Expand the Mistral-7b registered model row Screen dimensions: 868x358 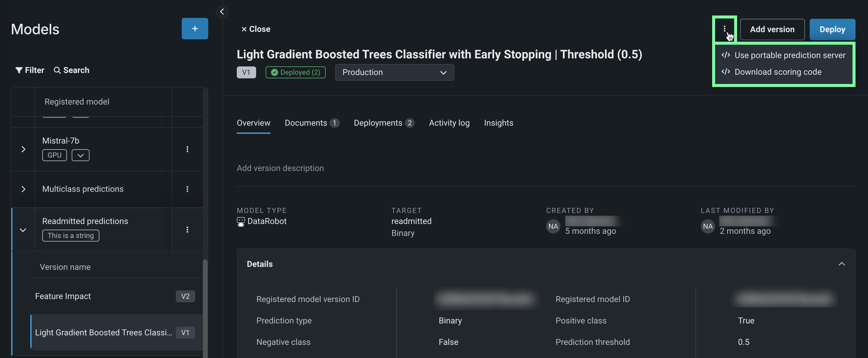(x=23, y=149)
